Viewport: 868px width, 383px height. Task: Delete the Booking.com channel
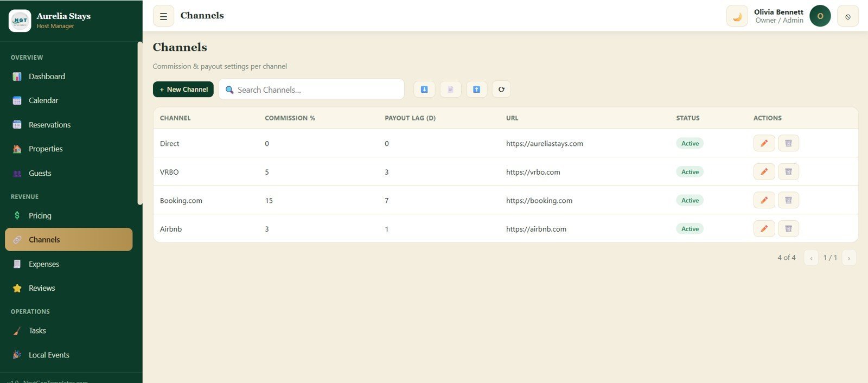788,200
